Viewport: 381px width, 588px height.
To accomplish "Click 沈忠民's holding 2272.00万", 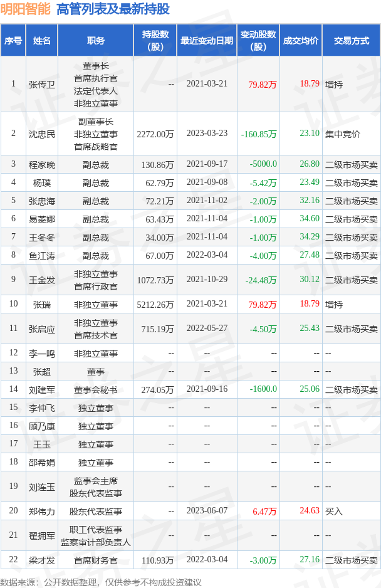I will (x=155, y=134).
